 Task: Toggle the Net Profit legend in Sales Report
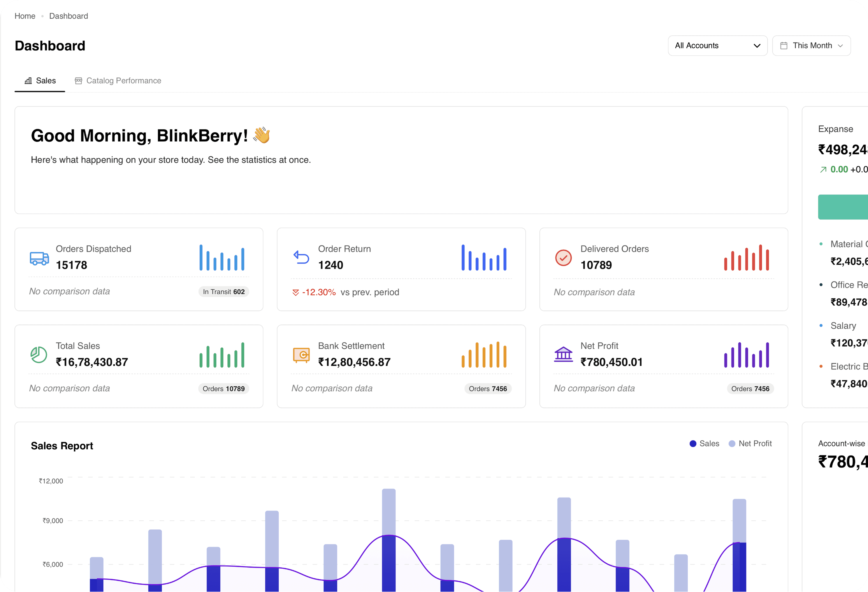click(750, 443)
